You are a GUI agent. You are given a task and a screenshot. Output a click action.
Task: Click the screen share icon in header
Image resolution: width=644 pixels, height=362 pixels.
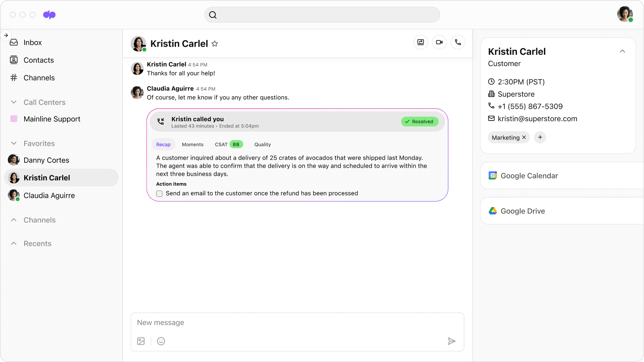(x=420, y=42)
